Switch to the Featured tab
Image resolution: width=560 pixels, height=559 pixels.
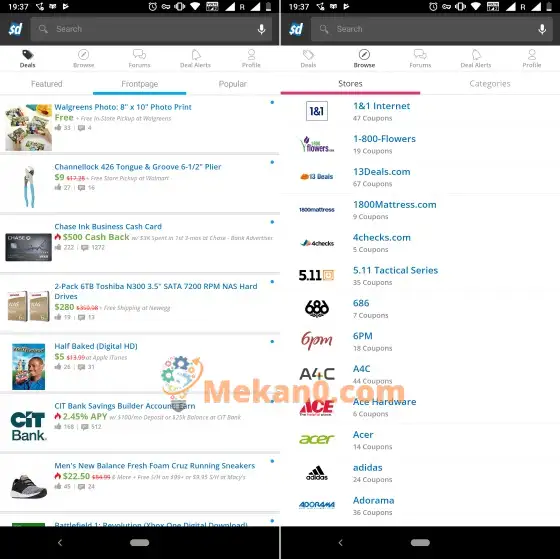pos(46,84)
